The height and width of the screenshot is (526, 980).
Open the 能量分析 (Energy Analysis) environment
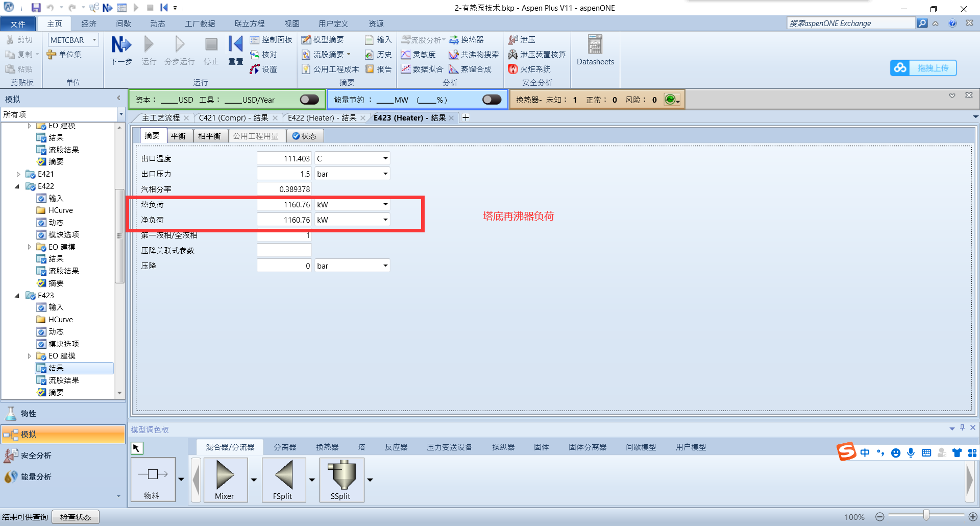pyautogui.click(x=63, y=477)
